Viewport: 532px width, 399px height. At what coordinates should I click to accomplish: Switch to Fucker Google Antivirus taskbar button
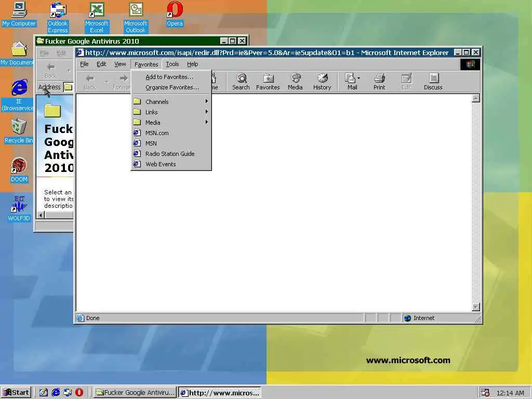pos(135,393)
